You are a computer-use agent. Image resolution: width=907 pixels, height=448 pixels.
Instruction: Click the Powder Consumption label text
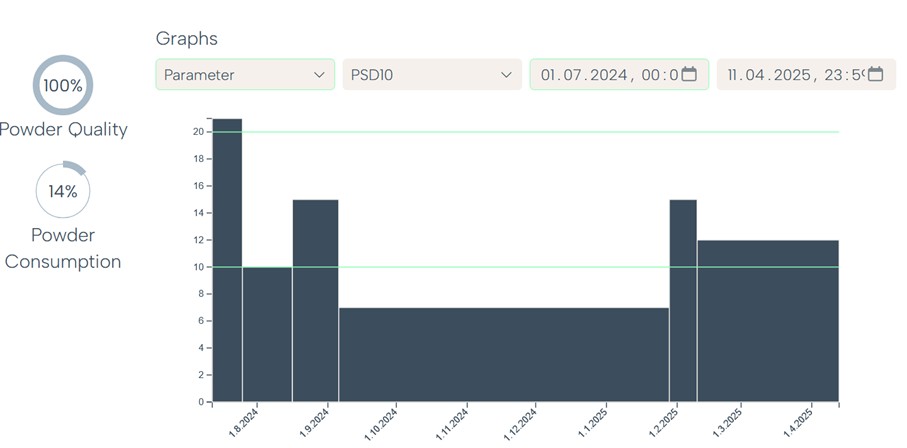[63, 249]
